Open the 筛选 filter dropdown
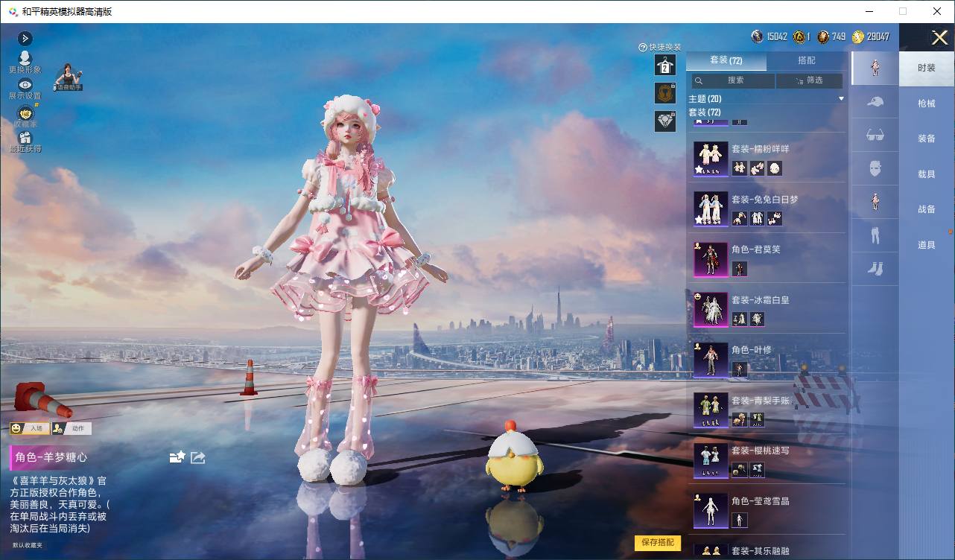Image resolution: width=955 pixels, height=560 pixels. 809,80
